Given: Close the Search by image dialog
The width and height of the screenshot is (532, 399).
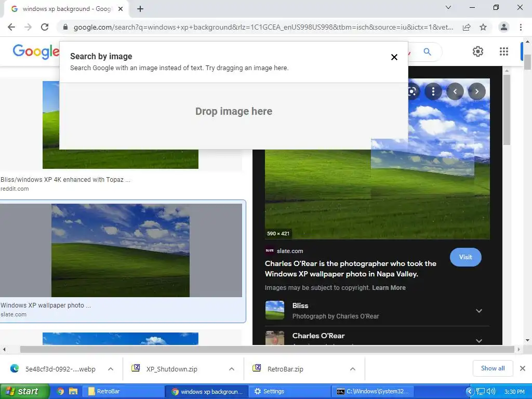Looking at the screenshot, I should pos(394,57).
